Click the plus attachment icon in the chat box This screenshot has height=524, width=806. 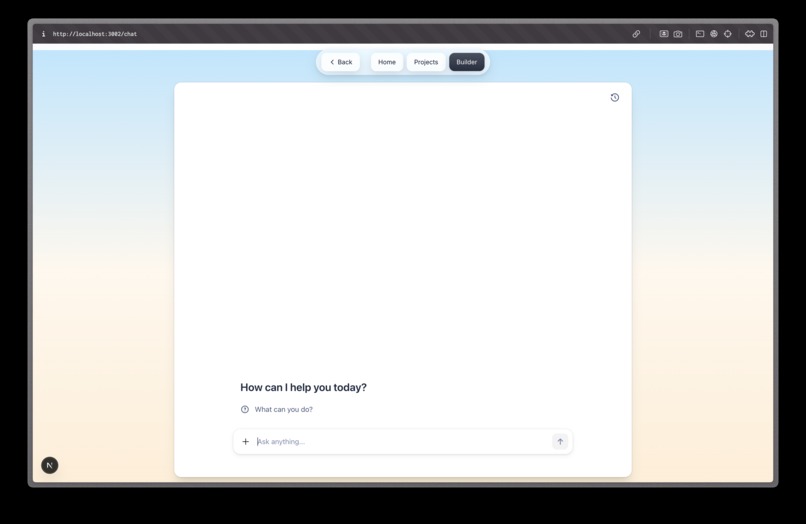click(x=246, y=442)
